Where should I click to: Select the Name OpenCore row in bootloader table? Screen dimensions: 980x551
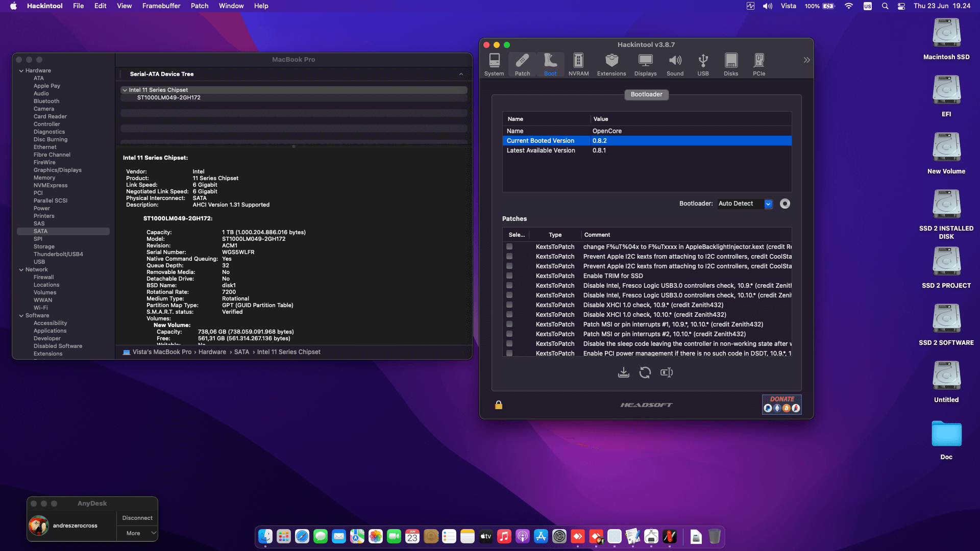click(647, 131)
